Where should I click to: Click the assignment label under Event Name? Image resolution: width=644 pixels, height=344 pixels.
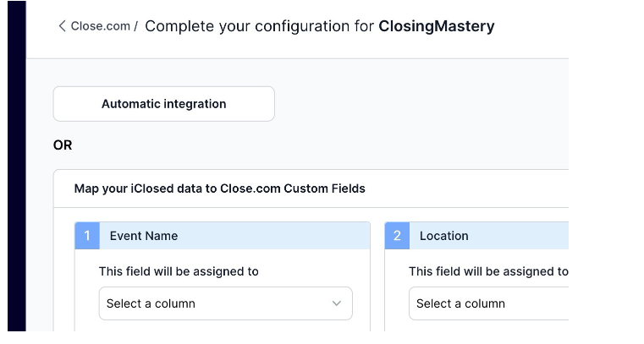pyautogui.click(x=179, y=271)
